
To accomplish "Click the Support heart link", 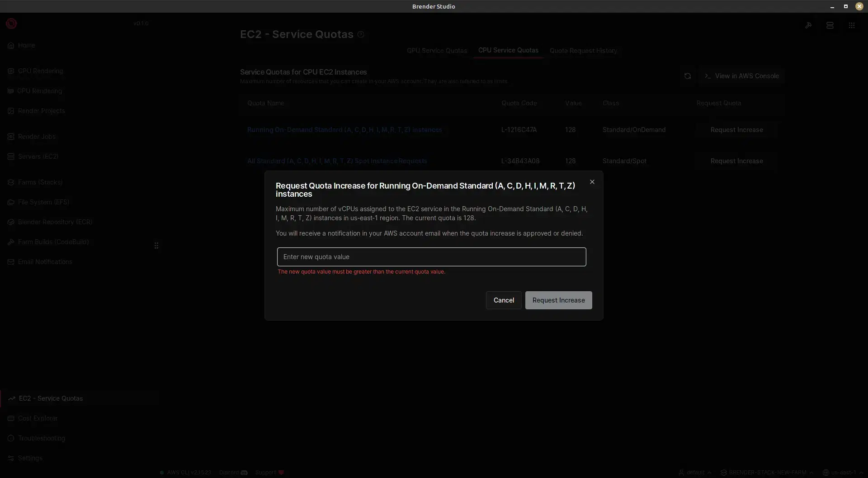I will [x=269, y=472].
